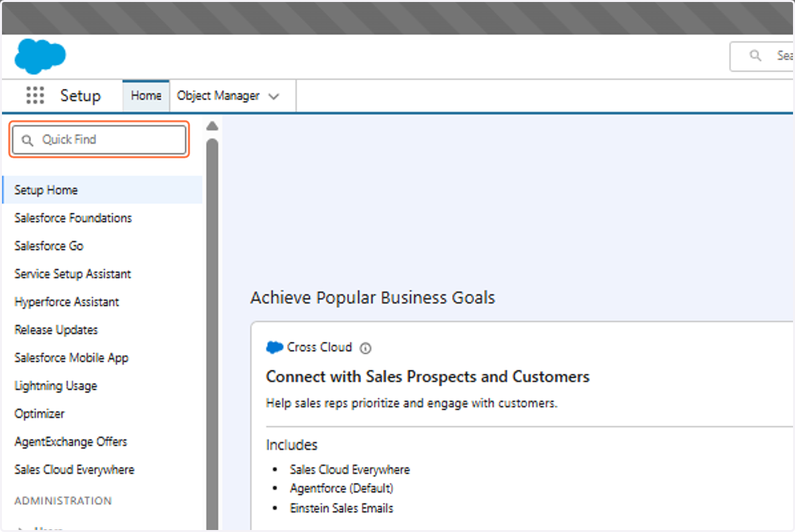Open Hyperforce Assistant
This screenshot has width=795, height=532.
pyautogui.click(x=67, y=301)
